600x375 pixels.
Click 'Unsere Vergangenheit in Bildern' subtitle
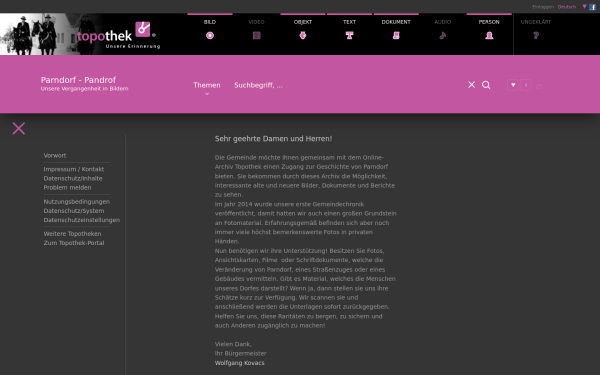84,89
